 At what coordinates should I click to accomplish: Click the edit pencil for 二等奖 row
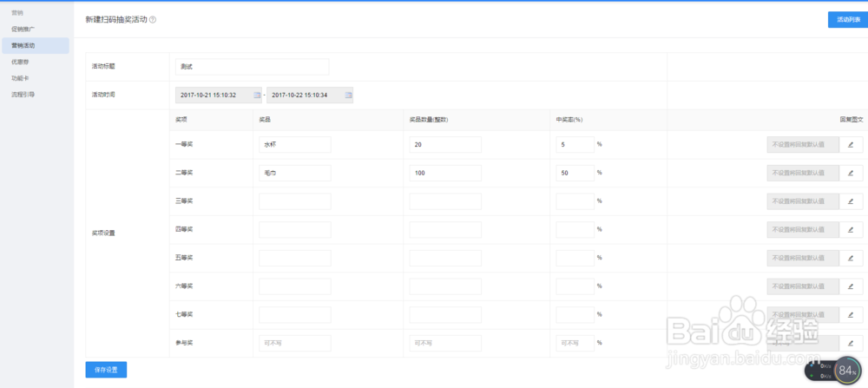[851, 173]
